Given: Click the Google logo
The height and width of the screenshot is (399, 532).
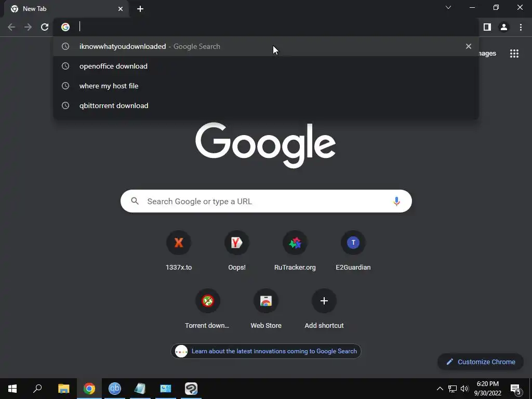Looking at the screenshot, I should click(265, 145).
